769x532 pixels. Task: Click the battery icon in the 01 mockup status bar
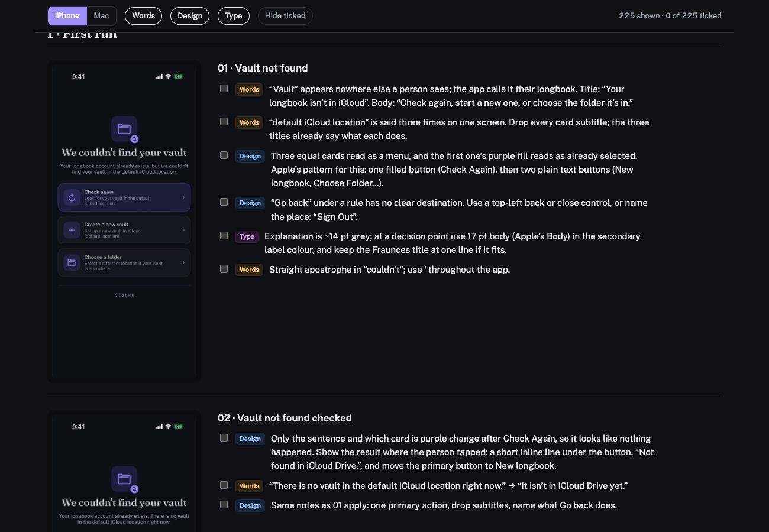pos(178,77)
